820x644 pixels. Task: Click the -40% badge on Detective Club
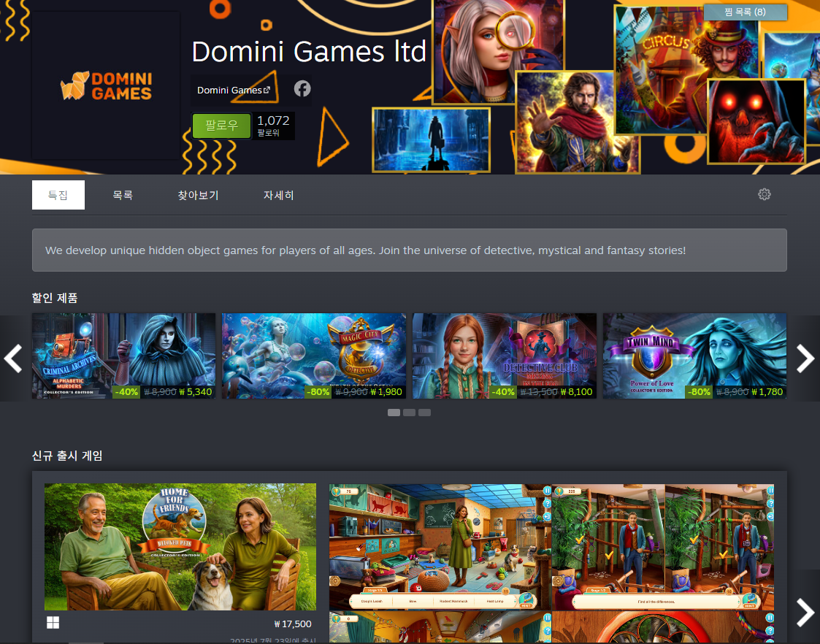[x=503, y=392]
